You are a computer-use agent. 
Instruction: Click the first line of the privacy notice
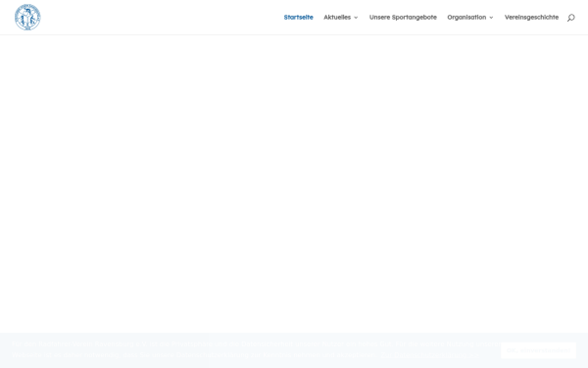[x=256, y=344]
